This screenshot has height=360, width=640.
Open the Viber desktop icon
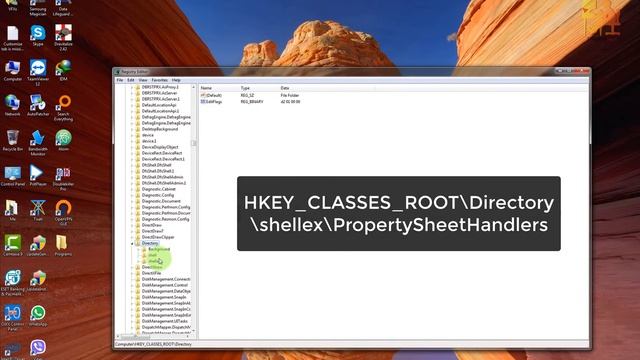[38, 349]
